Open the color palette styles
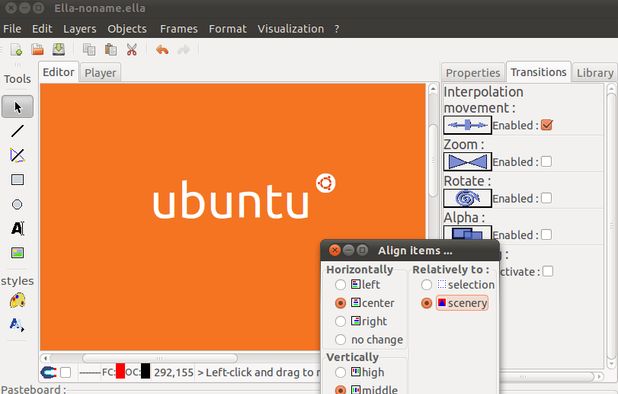This screenshot has width=618, height=394. [x=17, y=301]
